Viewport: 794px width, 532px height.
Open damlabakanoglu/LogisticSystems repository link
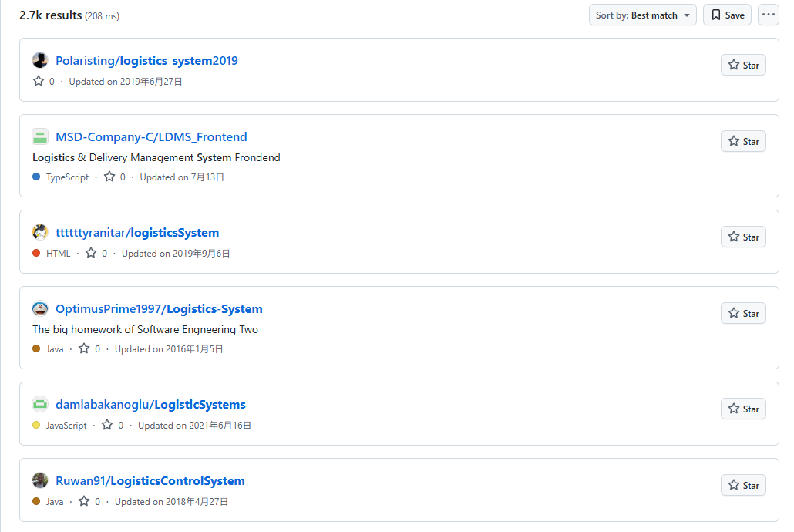coord(150,404)
